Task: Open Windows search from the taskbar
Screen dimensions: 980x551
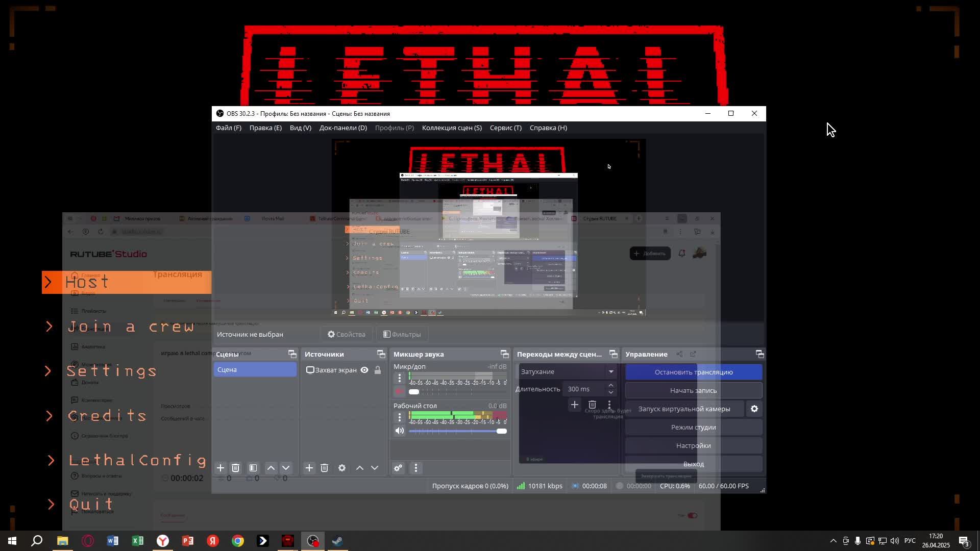Action: coord(37,541)
